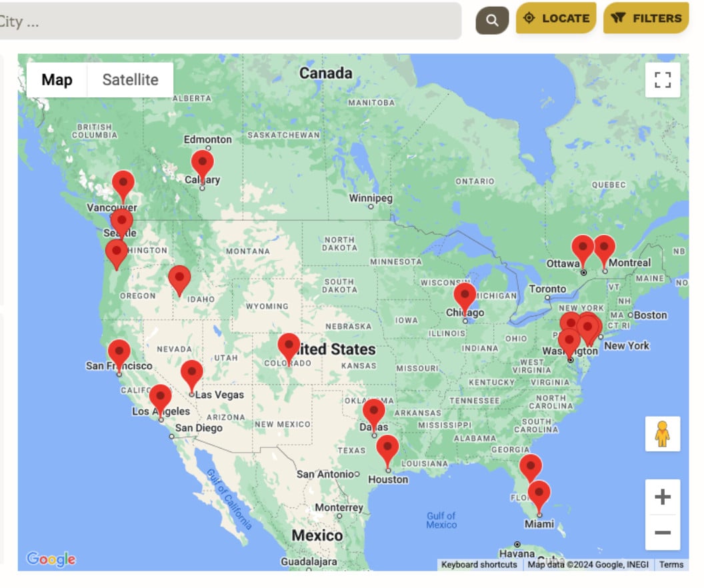Open the Filters panel
This screenshot has width=704, height=588.
point(647,19)
